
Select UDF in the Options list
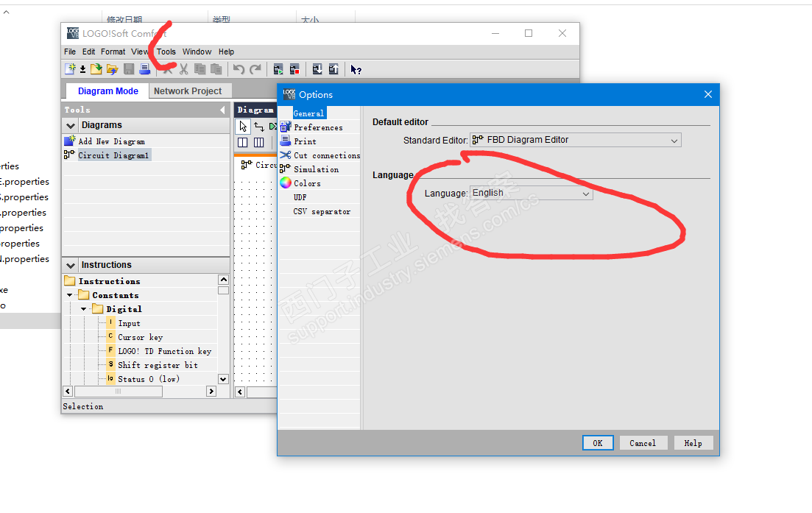[x=300, y=197]
